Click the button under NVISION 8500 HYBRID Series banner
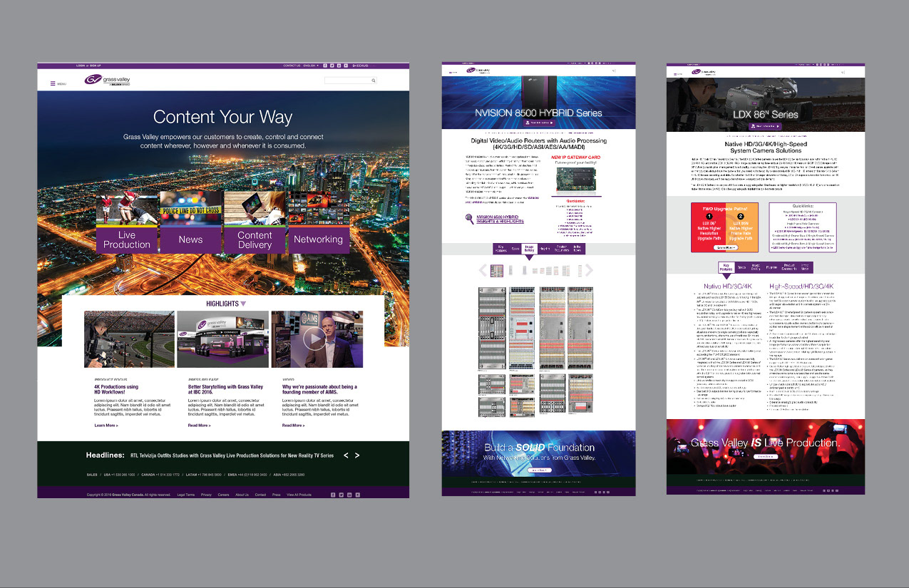This screenshot has height=588, width=909. pyautogui.click(x=539, y=123)
